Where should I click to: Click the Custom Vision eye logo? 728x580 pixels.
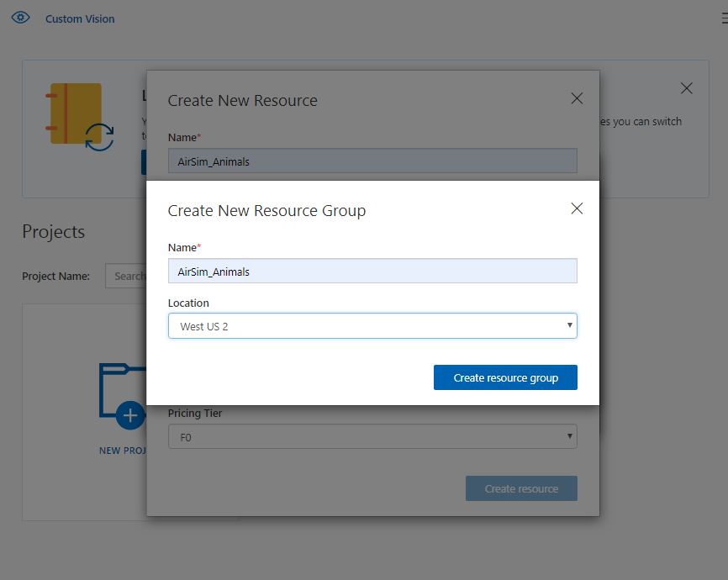pyautogui.click(x=20, y=18)
